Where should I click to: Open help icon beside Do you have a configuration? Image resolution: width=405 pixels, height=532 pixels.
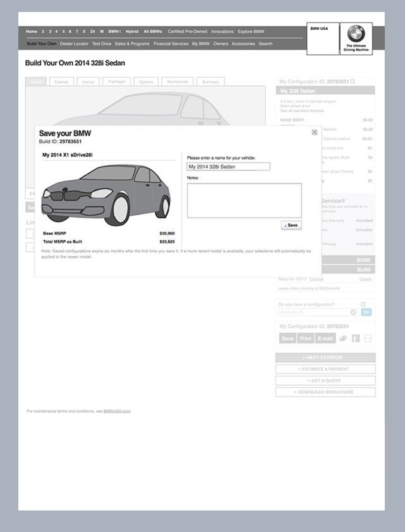click(363, 304)
